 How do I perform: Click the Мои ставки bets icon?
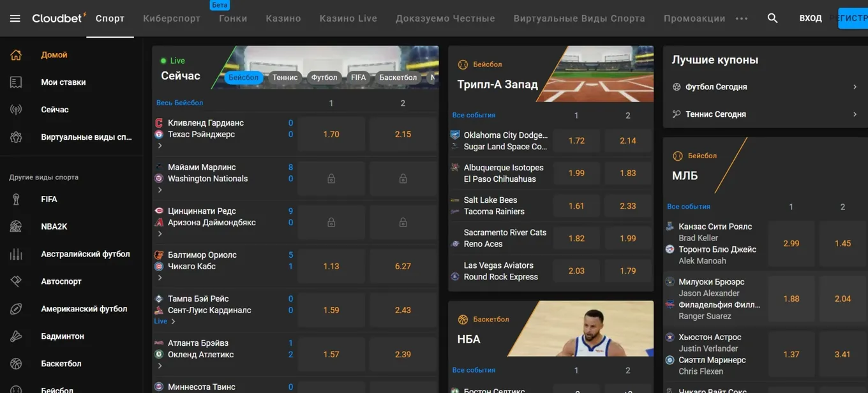coord(16,82)
